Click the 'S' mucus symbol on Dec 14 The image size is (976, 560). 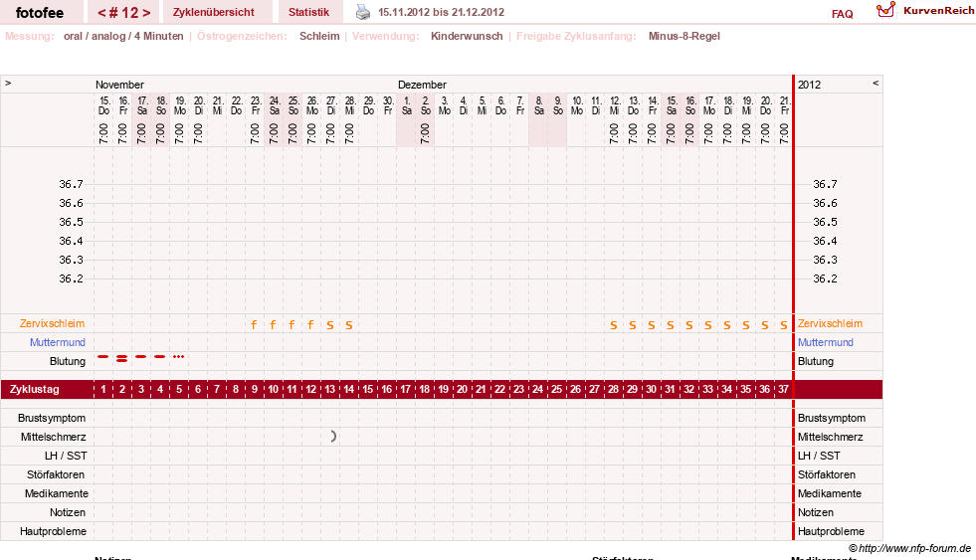coord(652,325)
